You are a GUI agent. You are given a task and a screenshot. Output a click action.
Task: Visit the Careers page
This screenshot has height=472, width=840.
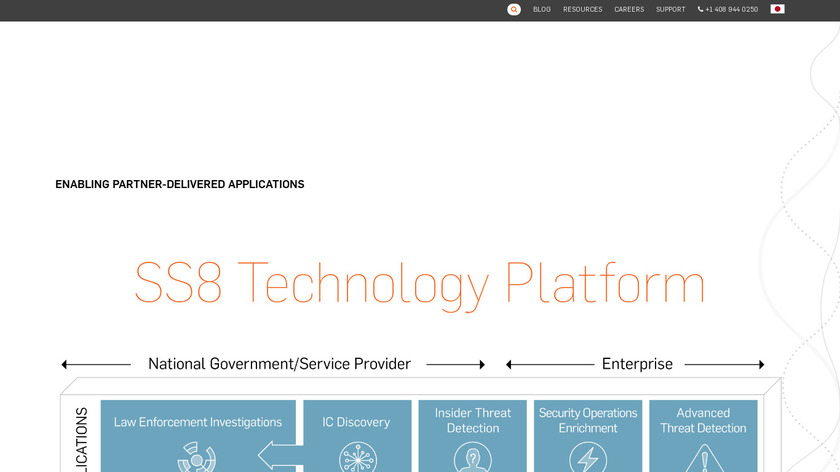(x=629, y=9)
